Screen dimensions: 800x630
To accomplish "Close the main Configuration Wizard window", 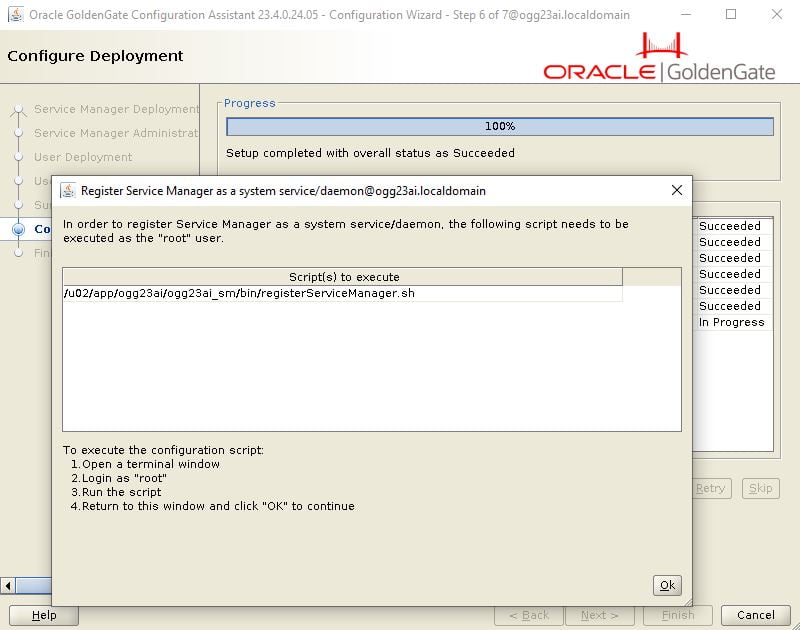I will pyautogui.click(x=777, y=14).
